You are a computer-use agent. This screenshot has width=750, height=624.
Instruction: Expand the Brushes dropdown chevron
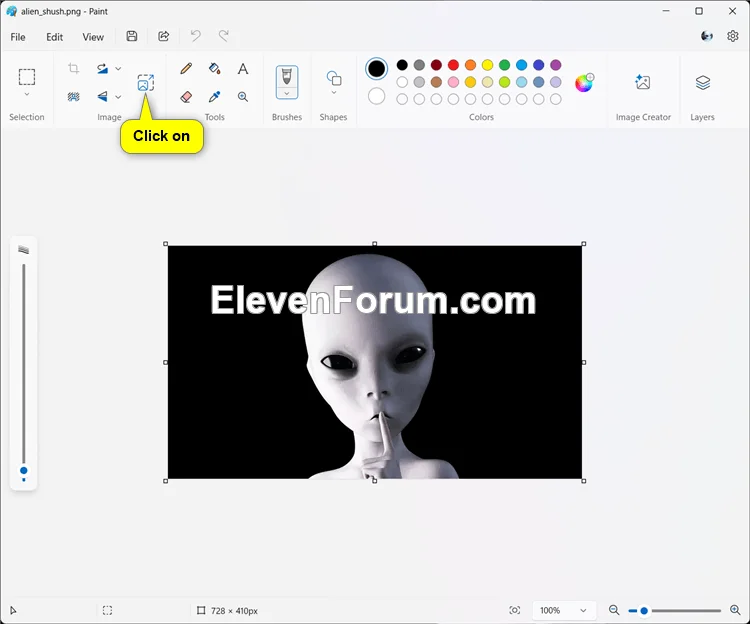(x=287, y=93)
